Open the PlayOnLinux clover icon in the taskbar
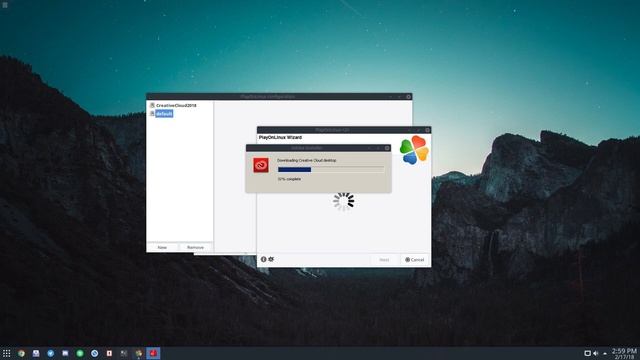640x360 pixels. pyautogui.click(x=139, y=353)
